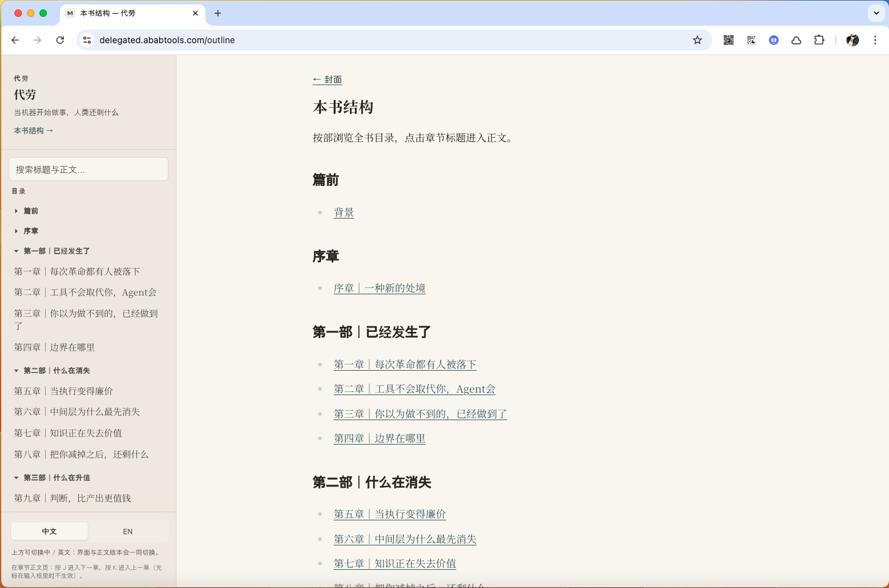Click the sidebar book title 代劳
The width and height of the screenshot is (889, 588).
(25, 95)
